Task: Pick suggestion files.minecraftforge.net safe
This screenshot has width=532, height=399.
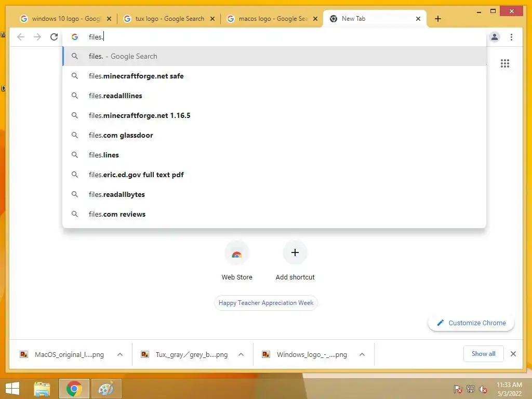Action: [x=274, y=76]
